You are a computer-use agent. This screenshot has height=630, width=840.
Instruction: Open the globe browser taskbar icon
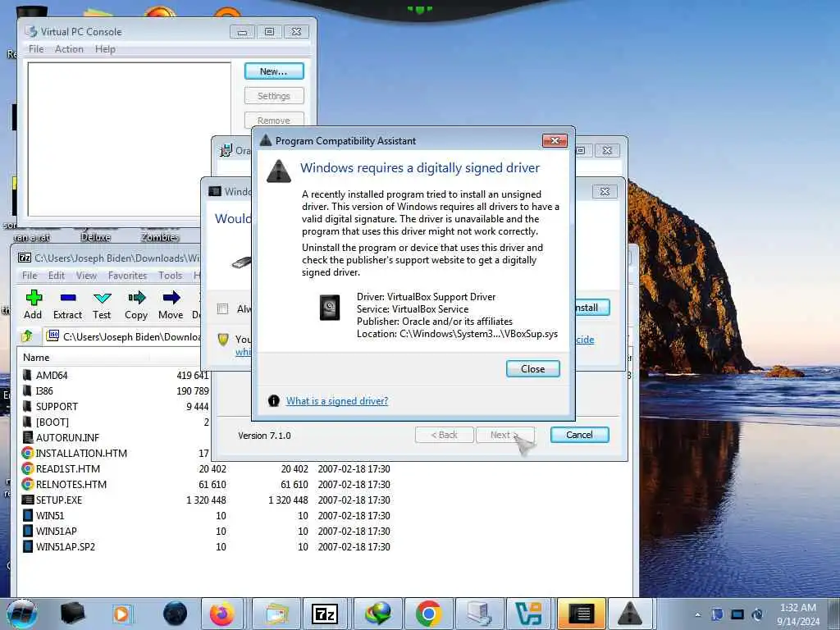pyautogui.click(x=377, y=614)
